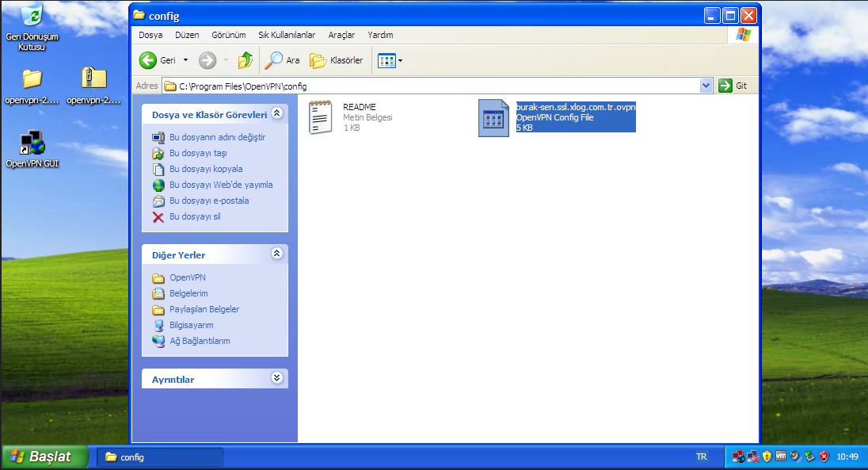
Task: Open OpenVPN folder in Diğer Yerler
Action: pyautogui.click(x=188, y=277)
